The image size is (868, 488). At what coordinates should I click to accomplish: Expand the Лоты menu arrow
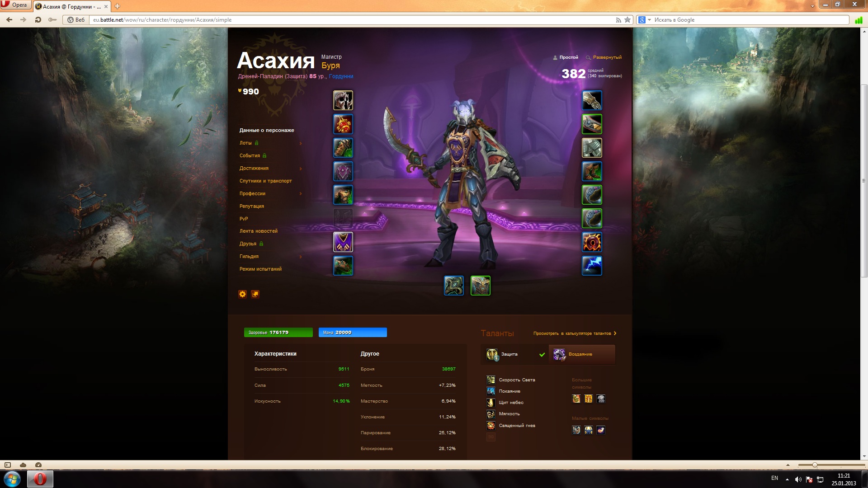[301, 143]
